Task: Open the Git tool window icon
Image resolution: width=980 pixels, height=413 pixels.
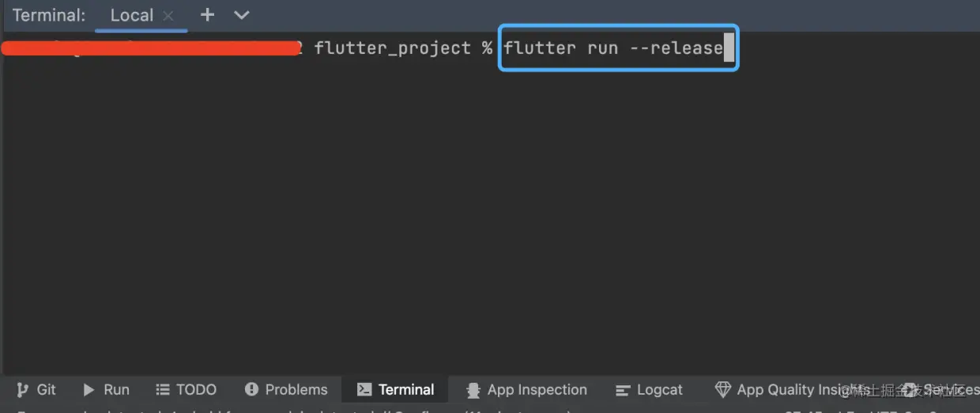Action: (x=23, y=389)
